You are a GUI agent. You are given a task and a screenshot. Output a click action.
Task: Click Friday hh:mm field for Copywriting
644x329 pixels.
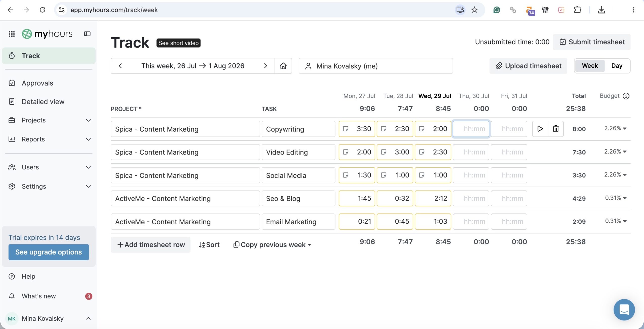(509, 129)
